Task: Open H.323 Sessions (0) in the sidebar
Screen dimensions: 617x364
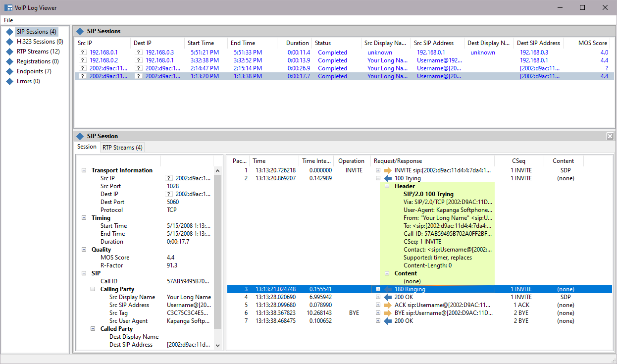Action: point(40,42)
